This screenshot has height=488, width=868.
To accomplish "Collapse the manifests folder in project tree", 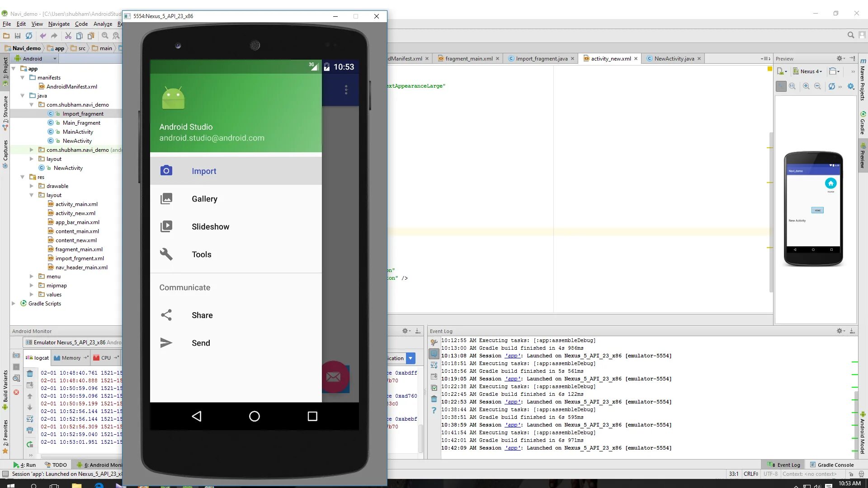I will coord(22,78).
